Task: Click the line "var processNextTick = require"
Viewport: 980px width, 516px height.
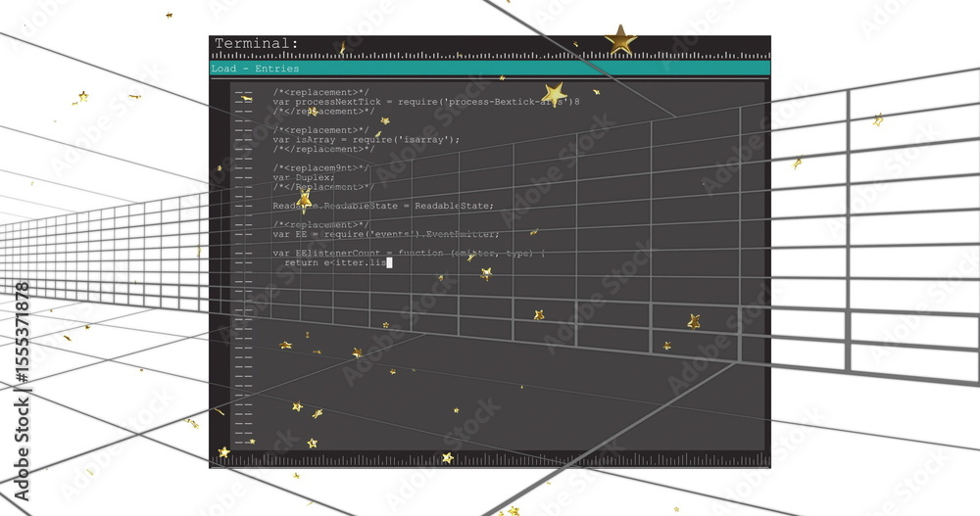Action: (426, 102)
